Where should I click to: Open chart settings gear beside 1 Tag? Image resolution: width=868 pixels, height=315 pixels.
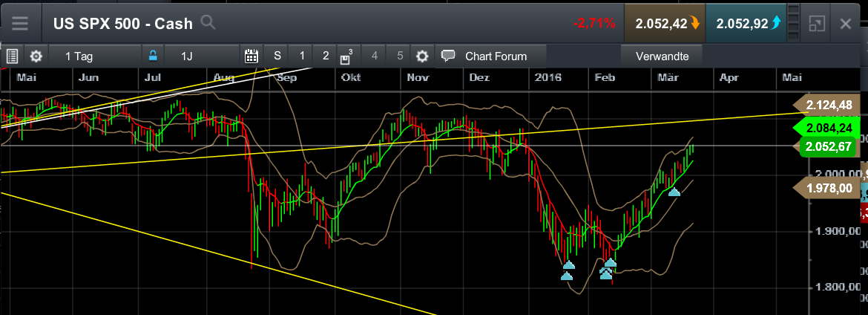pyautogui.click(x=36, y=56)
